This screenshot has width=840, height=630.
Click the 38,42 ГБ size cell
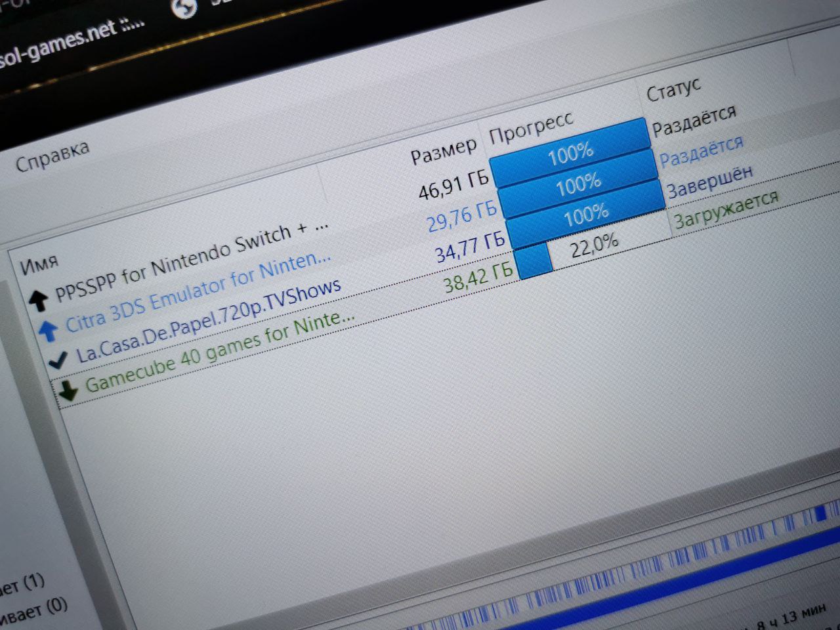[x=478, y=278]
